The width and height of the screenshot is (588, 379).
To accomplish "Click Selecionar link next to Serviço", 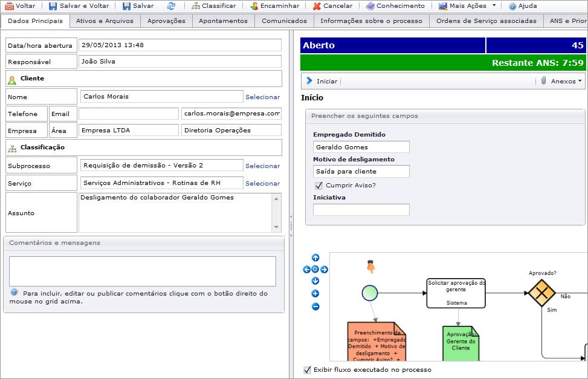I will point(262,184).
